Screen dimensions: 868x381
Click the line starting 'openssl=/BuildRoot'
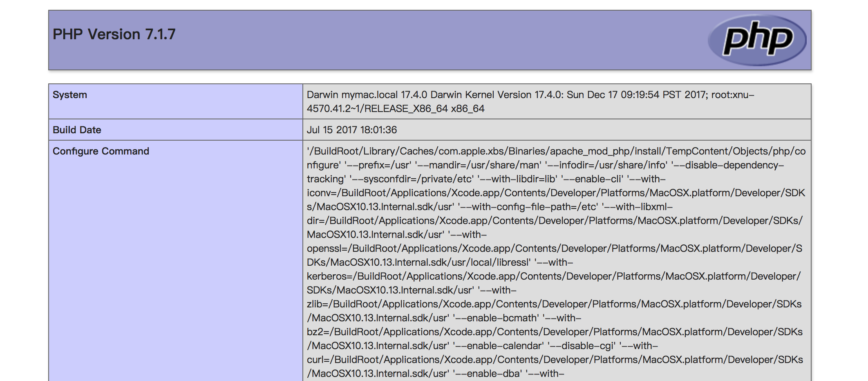555,249
